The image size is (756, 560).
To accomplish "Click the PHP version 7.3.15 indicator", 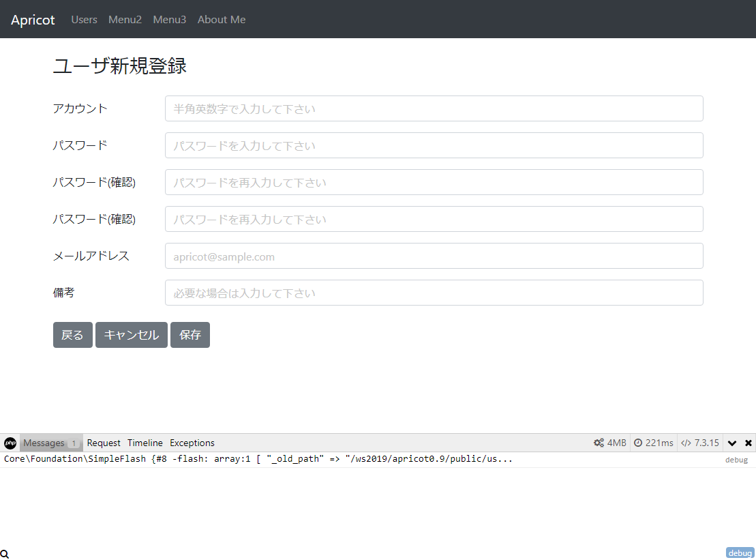I will pos(700,443).
